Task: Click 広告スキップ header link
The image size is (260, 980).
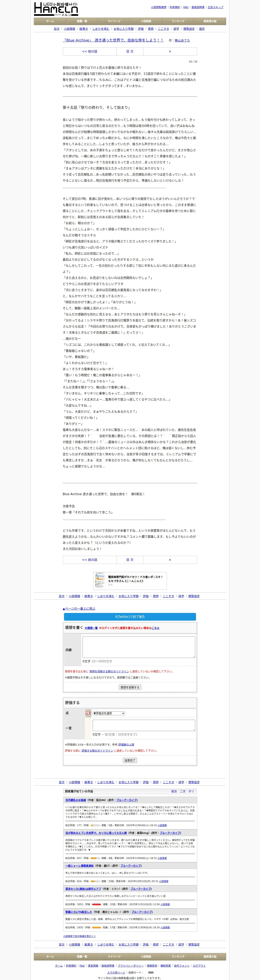Action: coord(215,7)
